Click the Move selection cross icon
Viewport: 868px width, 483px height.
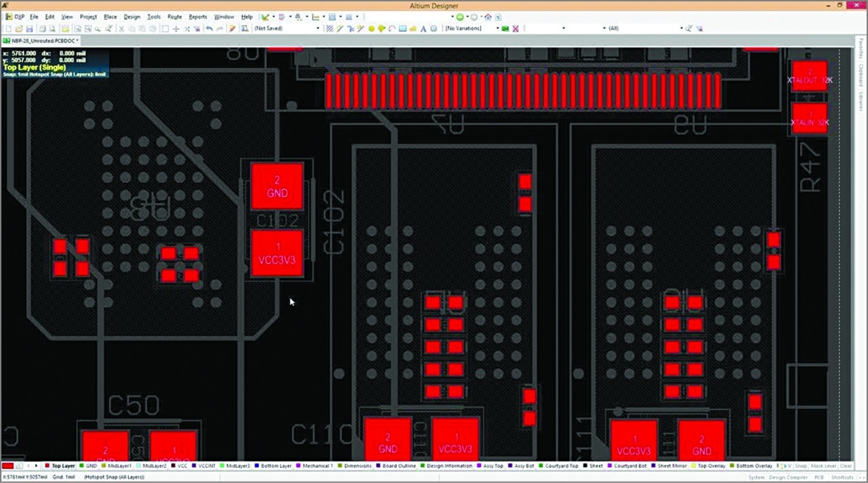pyautogui.click(x=176, y=29)
